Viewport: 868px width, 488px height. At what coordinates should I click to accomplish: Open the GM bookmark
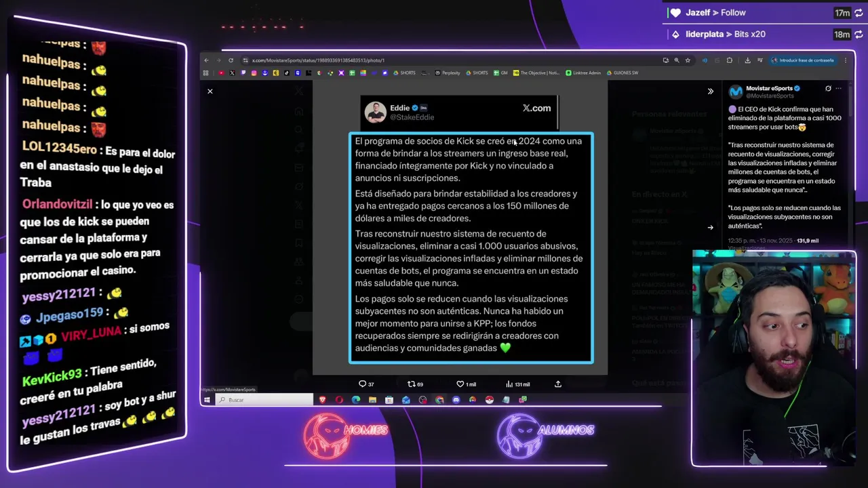pyautogui.click(x=500, y=73)
